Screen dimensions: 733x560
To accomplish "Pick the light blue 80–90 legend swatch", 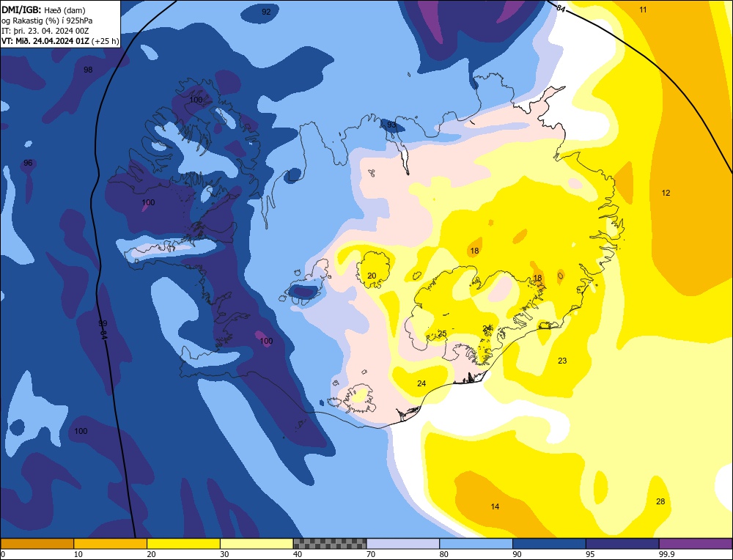I will tap(476, 544).
